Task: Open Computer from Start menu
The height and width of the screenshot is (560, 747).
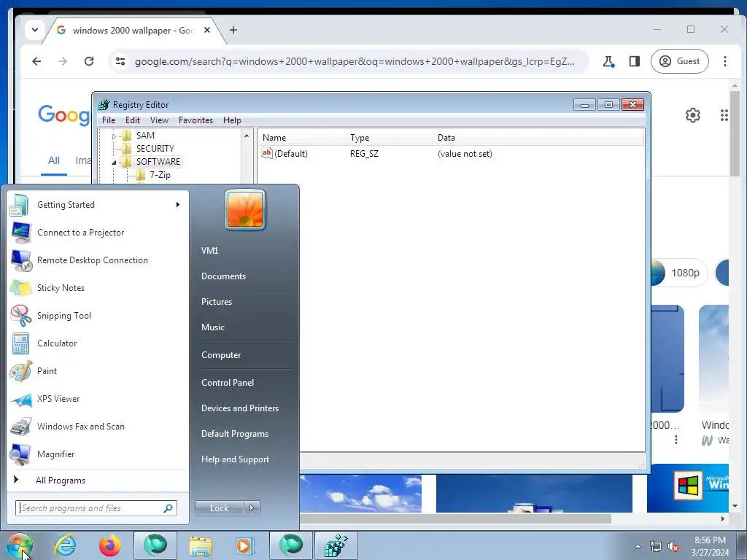Action: point(221,355)
